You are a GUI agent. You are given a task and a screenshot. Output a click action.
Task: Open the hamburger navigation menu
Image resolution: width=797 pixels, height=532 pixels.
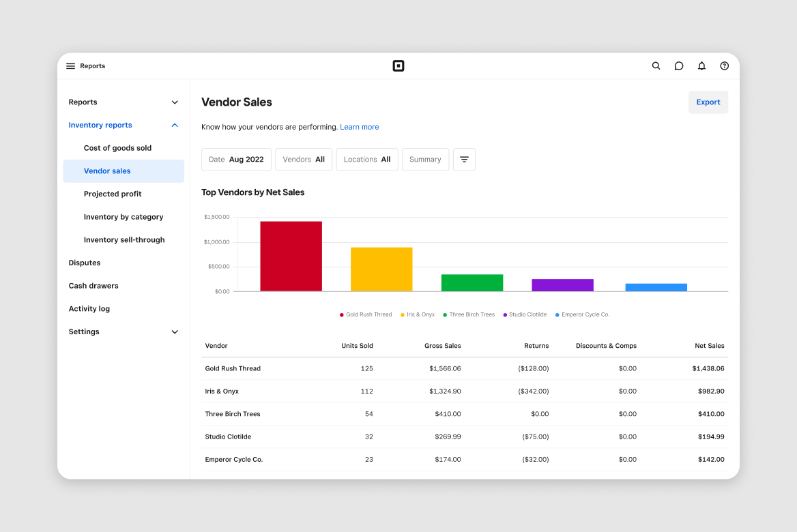tap(70, 65)
